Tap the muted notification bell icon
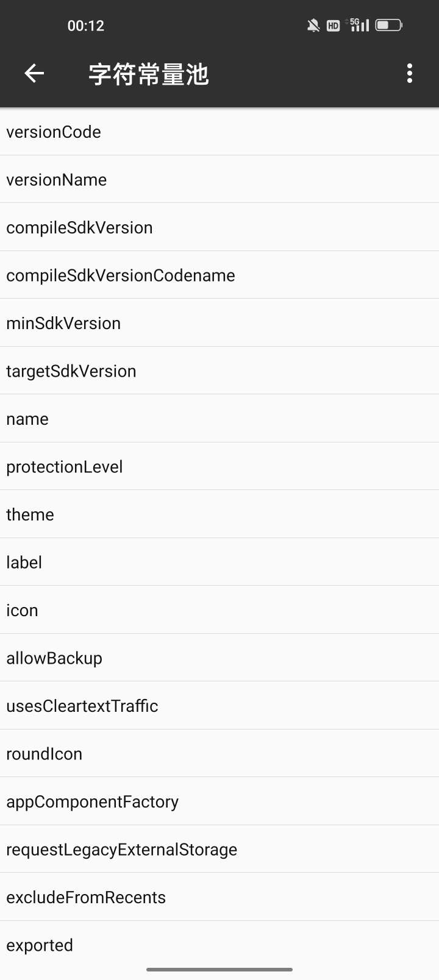The image size is (439, 980). [313, 26]
